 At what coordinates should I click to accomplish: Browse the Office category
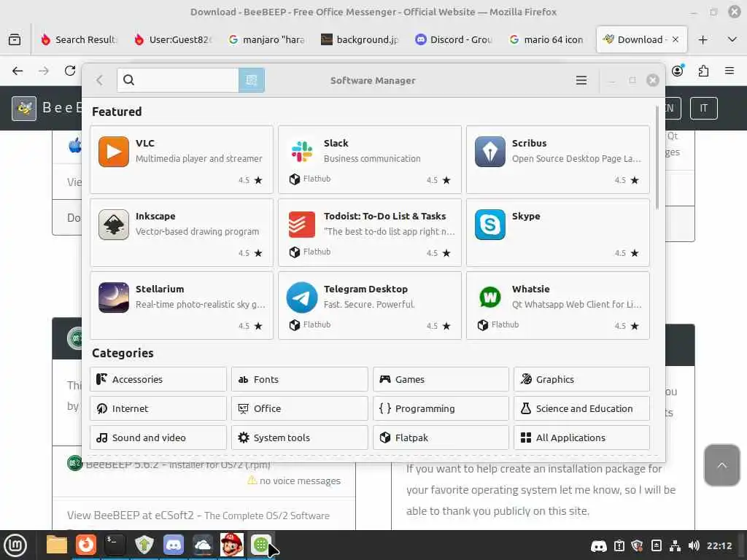[300, 408]
